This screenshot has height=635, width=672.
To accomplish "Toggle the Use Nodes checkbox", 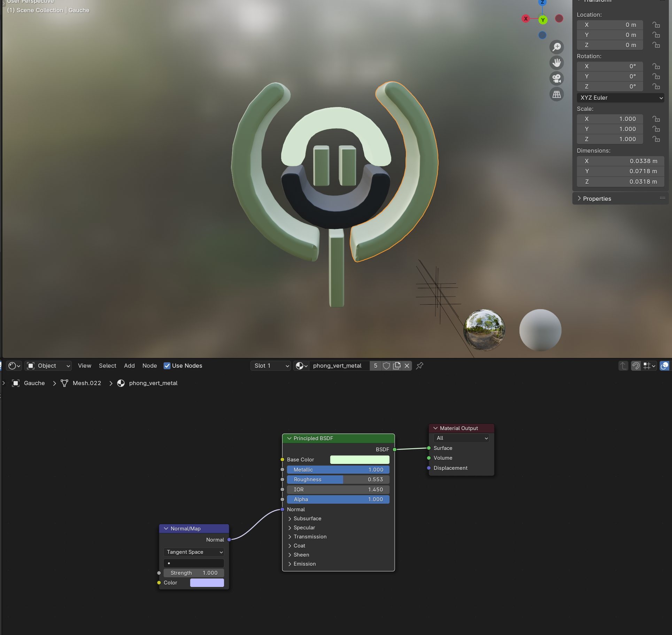I will tap(167, 366).
